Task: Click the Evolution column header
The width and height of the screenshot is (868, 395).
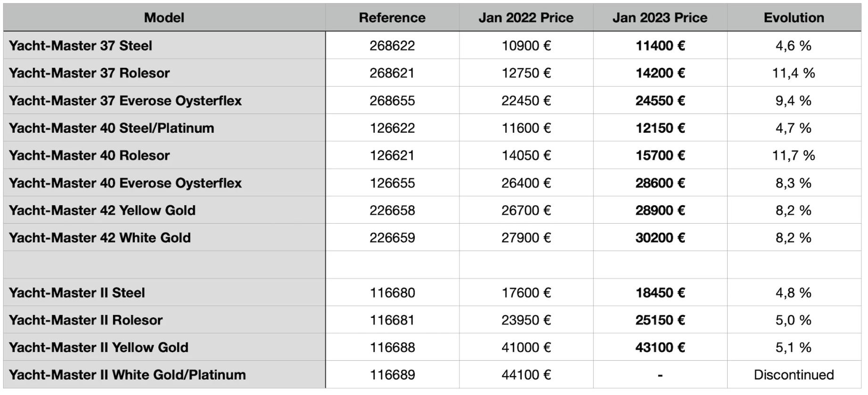Action: pos(794,18)
